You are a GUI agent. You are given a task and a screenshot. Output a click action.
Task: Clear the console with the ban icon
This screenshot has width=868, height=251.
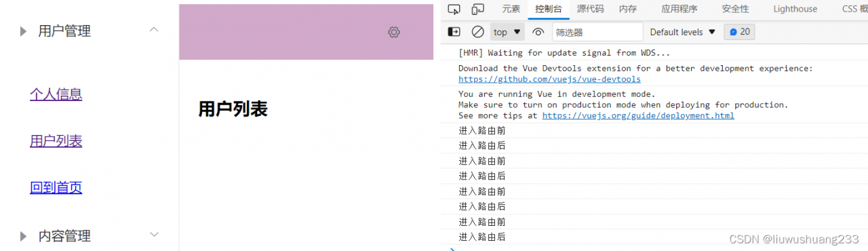pyautogui.click(x=478, y=32)
